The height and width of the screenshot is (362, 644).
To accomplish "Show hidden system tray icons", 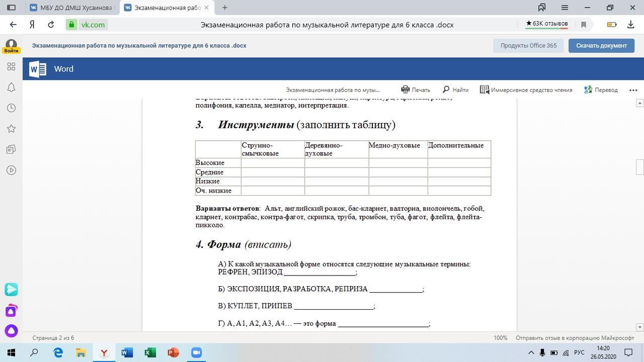I will coord(531,352).
